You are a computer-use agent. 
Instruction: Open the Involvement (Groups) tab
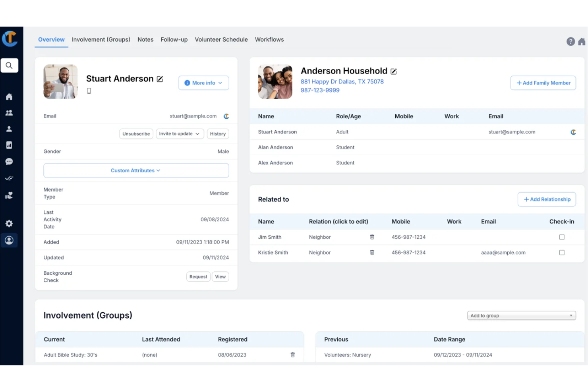[101, 40]
